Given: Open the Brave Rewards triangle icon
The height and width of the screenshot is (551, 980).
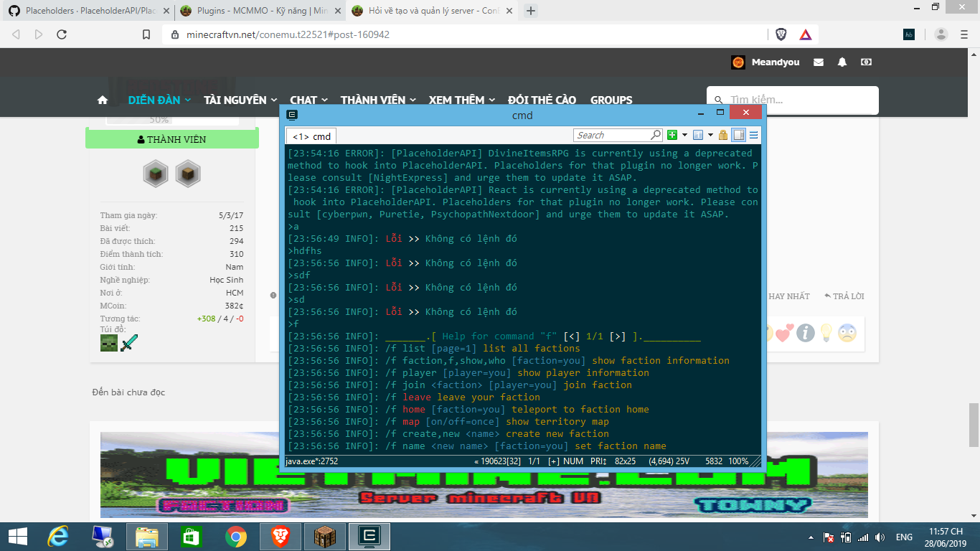Looking at the screenshot, I should [805, 34].
